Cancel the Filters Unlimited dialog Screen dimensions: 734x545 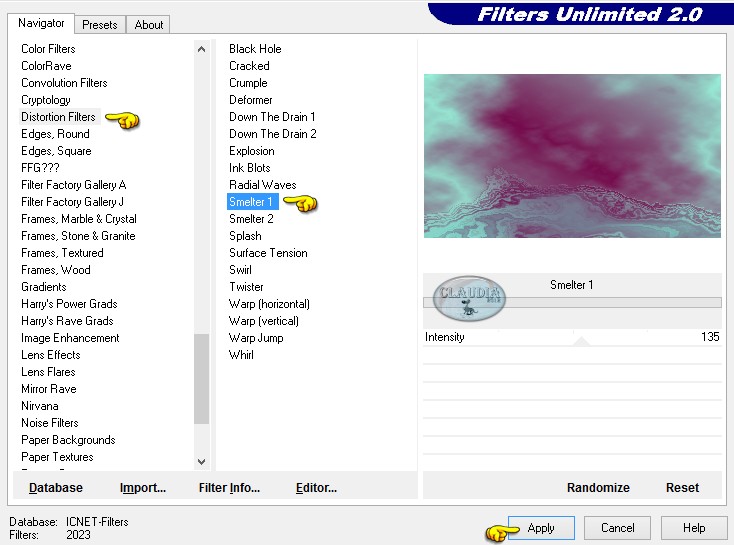pyautogui.click(x=617, y=528)
